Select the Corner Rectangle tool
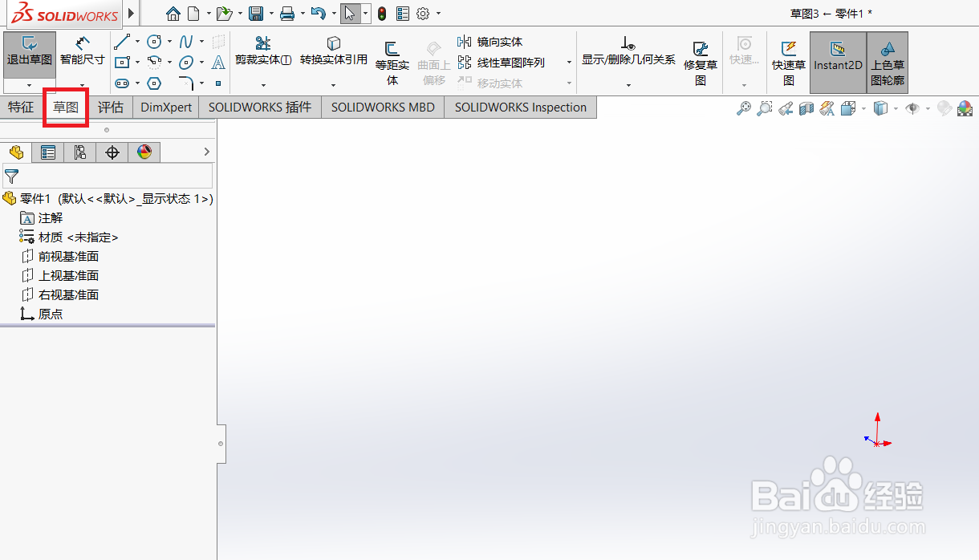Screen dimensions: 979x560 tap(122, 62)
